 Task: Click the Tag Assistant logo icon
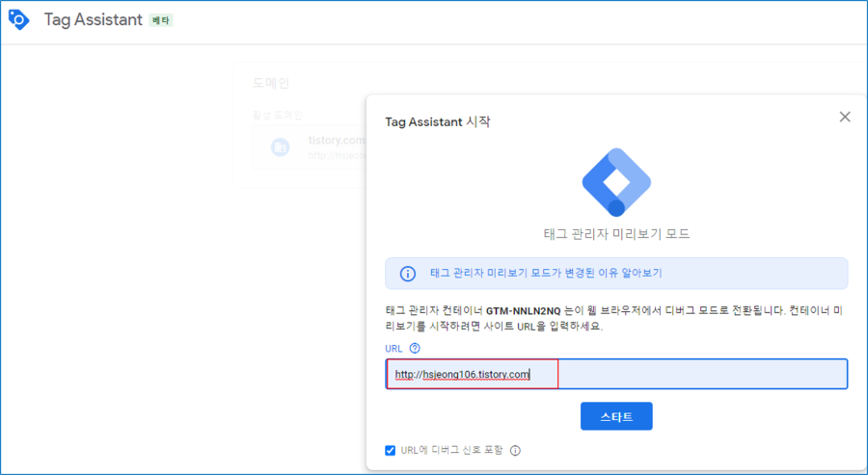coord(19,20)
